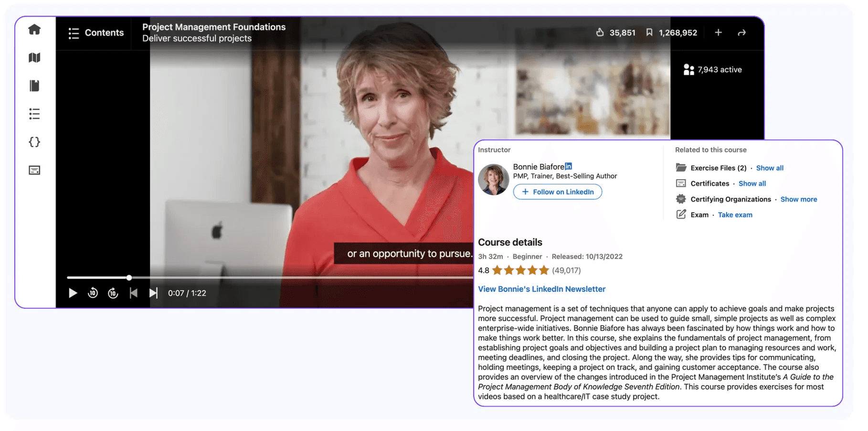This screenshot has width=868, height=431.
Task: Play the video
Action: pyautogui.click(x=73, y=293)
